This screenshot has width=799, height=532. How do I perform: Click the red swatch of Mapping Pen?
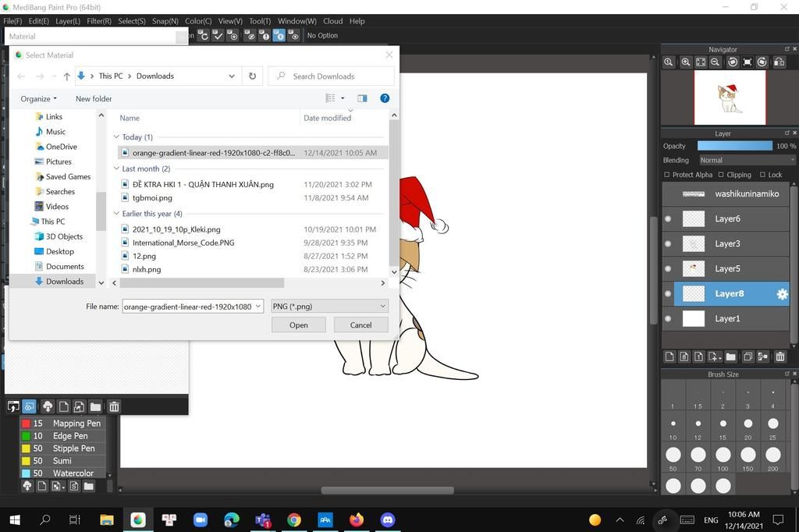[x=26, y=424]
